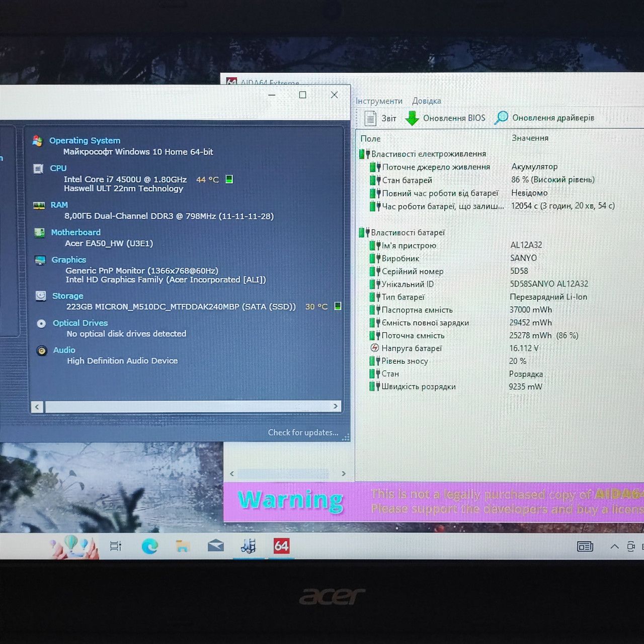The image size is (644, 644).
Task: Open the Storage section link in Speccy
Action: pos(68,296)
